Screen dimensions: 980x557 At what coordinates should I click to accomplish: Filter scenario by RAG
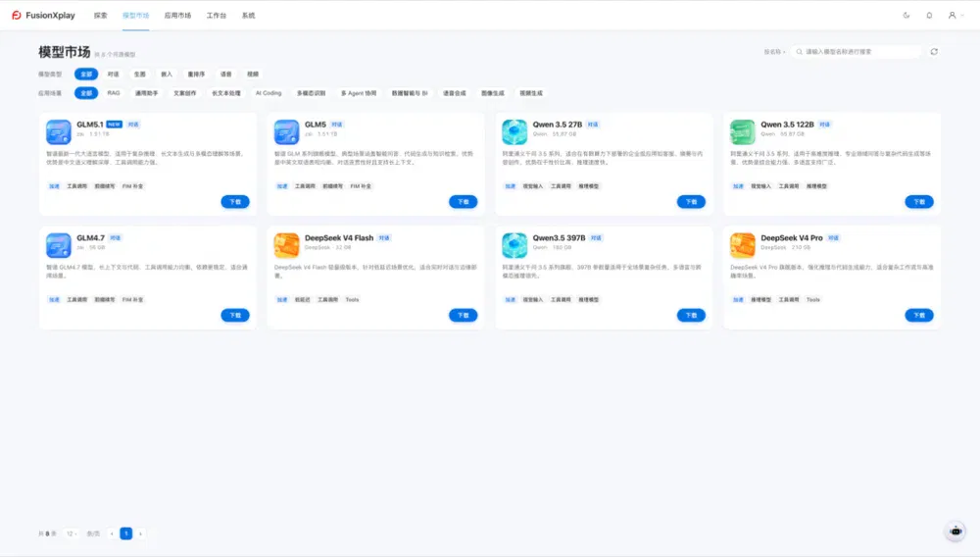point(113,93)
